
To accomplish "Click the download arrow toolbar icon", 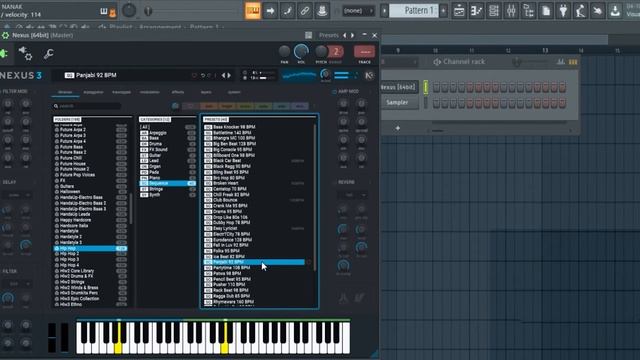I will [615, 11].
